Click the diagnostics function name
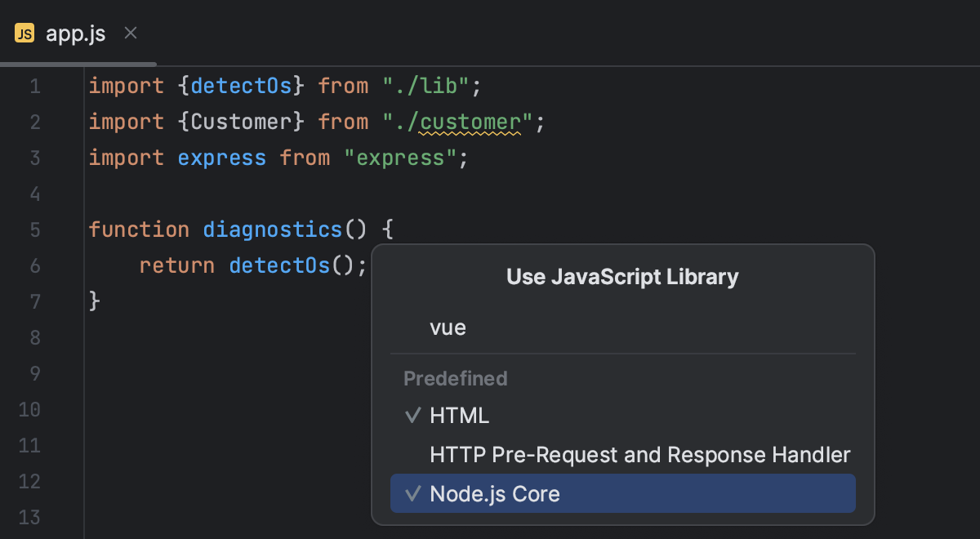 [272, 229]
